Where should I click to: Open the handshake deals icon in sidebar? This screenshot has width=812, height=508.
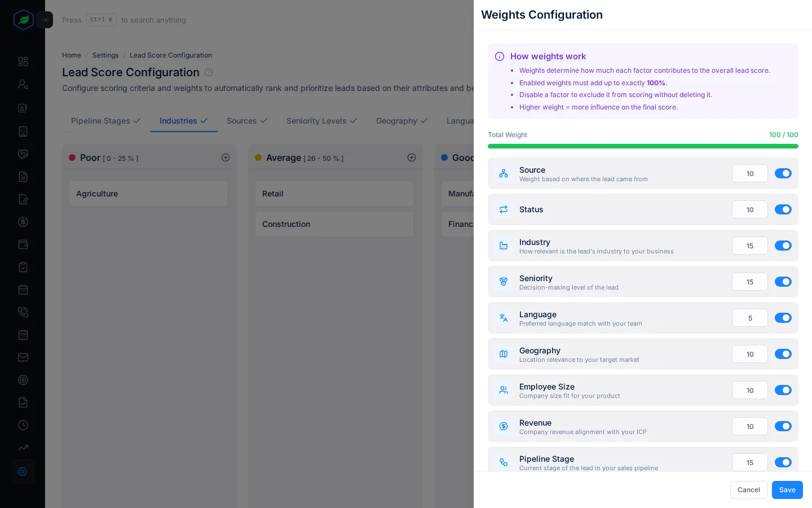click(x=23, y=154)
